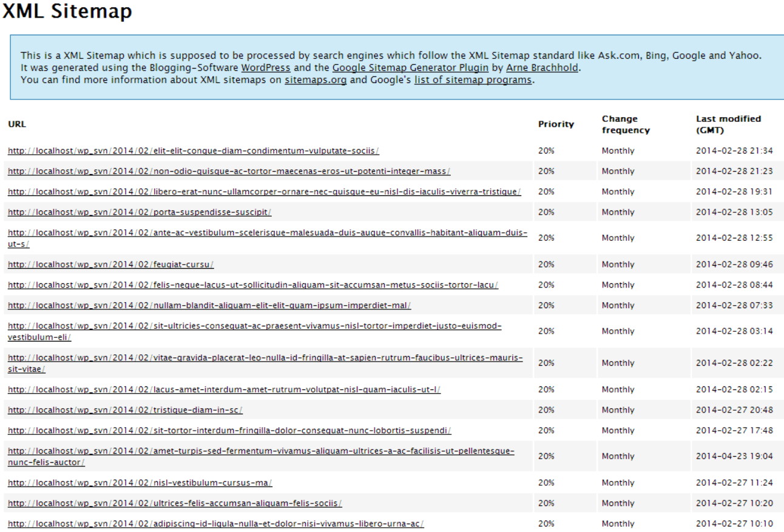Viewport: 784px width, 532px height.
Task: Select the date 2014-02-28 02:15
Action: point(734,389)
